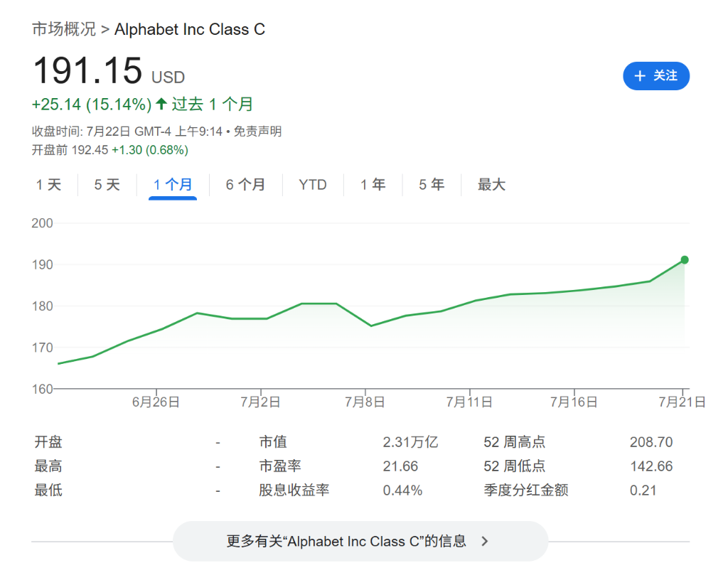The height and width of the screenshot is (585, 728).
Task: Select the 1年 chart range
Action: 373,184
